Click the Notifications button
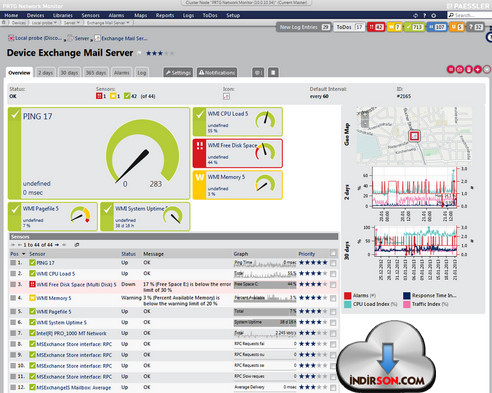 [x=217, y=73]
